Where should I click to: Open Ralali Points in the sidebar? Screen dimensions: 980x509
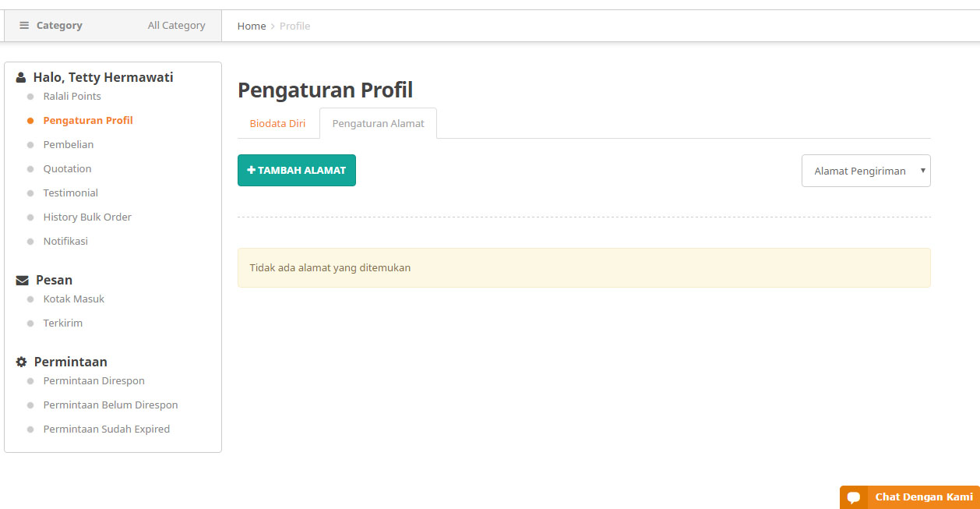coord(72,97)
